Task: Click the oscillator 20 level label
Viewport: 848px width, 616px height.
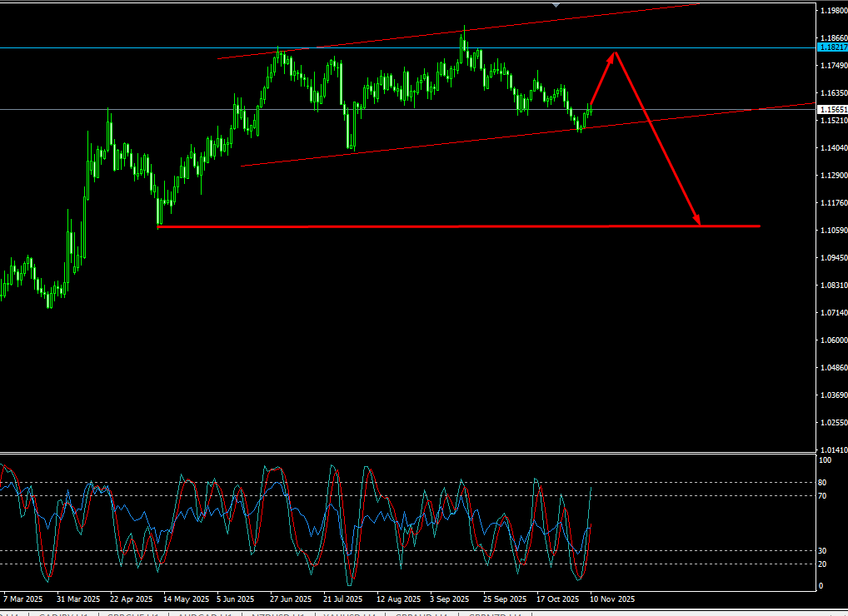Action: (823, 564)
